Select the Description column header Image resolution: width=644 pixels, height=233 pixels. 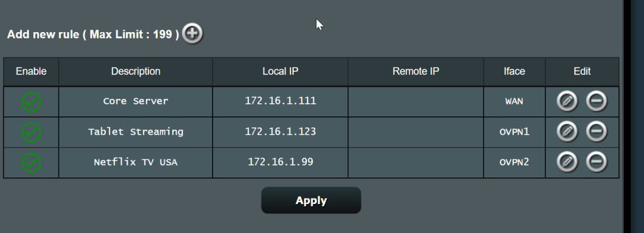pyautogui.click(x=136, y=72)
